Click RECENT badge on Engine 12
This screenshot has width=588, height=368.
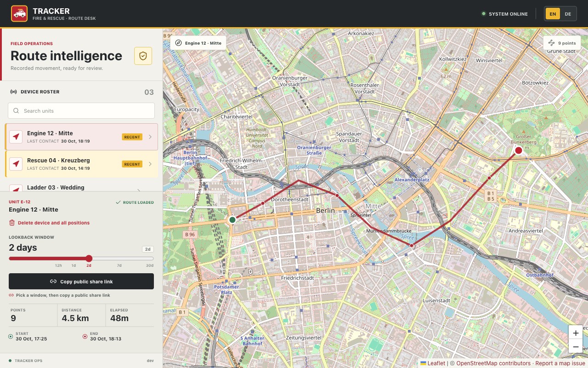pyautogui.click(x=132, y=137)
